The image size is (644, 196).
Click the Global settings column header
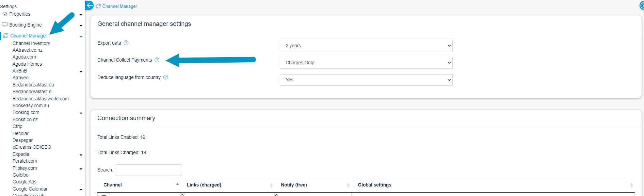pyautogui.click(x=374, y=185)
